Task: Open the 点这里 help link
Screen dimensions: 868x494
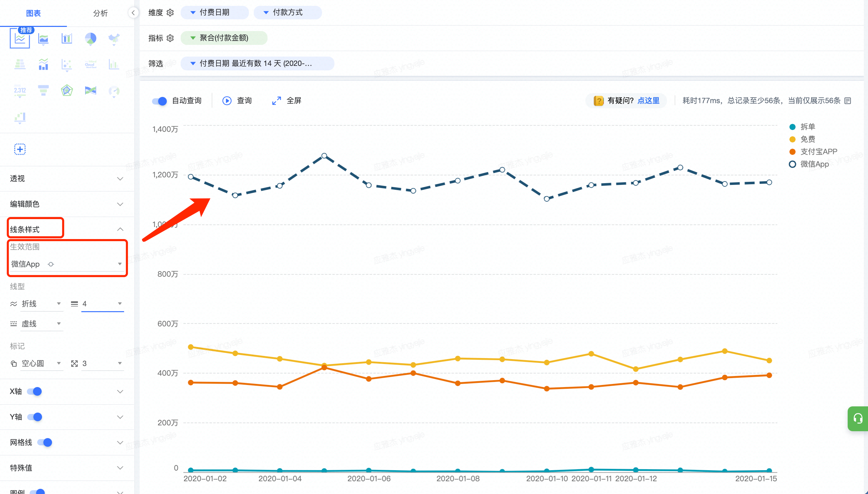Action: 648,101
